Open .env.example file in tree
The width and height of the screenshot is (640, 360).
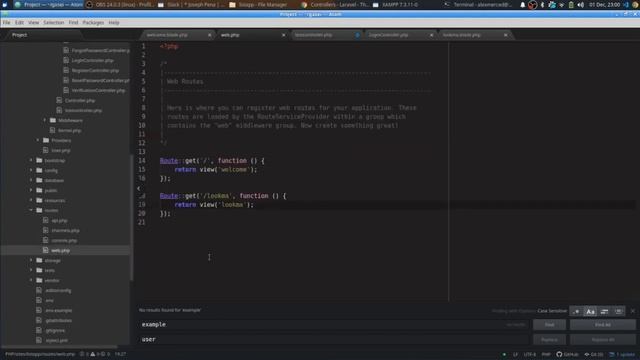click(x=58, y=311)
